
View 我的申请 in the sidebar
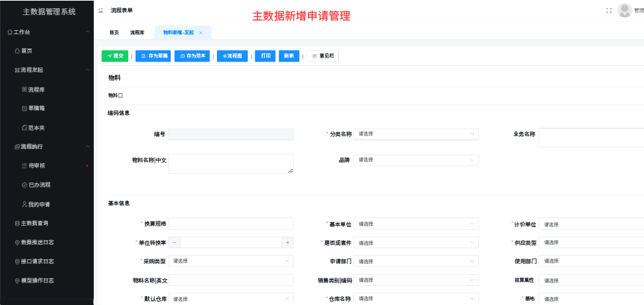(x=38, y=204)
